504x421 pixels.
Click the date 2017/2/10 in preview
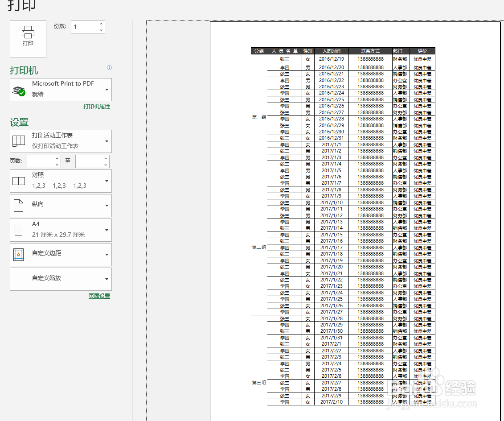click(x=332, y=402)
